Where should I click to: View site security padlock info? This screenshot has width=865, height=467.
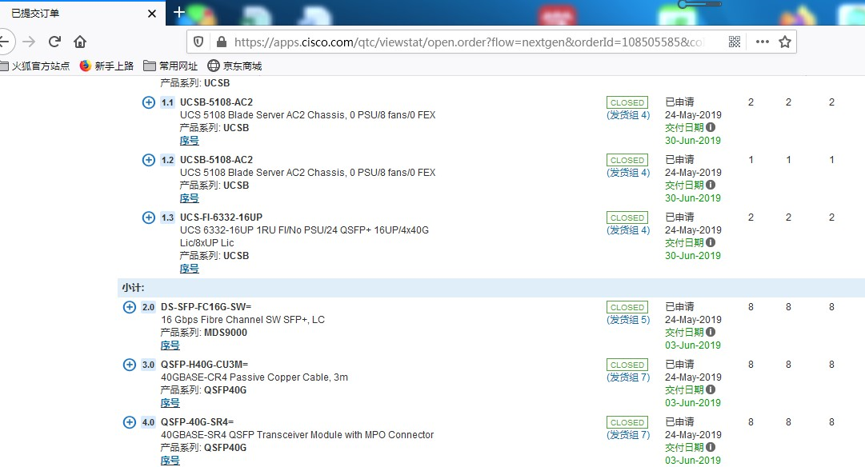221,42
